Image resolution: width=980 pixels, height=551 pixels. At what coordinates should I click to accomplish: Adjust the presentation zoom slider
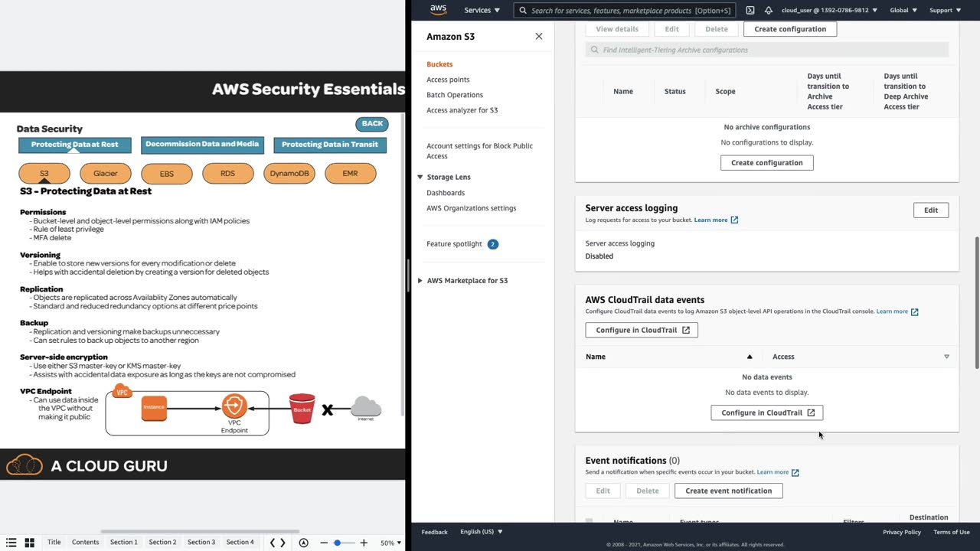pyautogui.click(x=338, y=543)
